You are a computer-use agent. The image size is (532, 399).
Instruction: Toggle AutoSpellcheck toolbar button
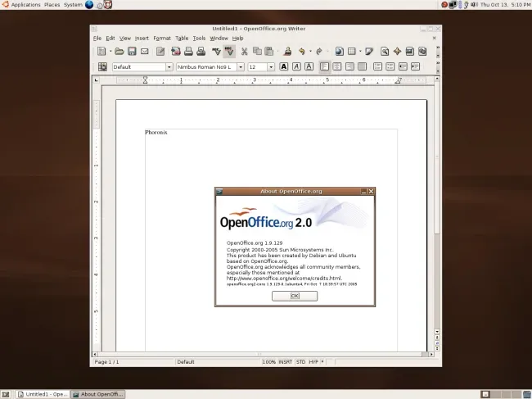point(229,52)
